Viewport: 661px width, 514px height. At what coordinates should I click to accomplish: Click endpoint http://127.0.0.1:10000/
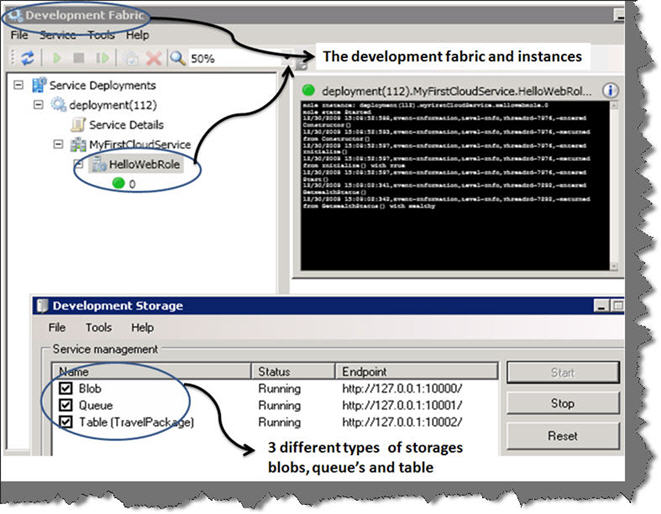point(402,388)
